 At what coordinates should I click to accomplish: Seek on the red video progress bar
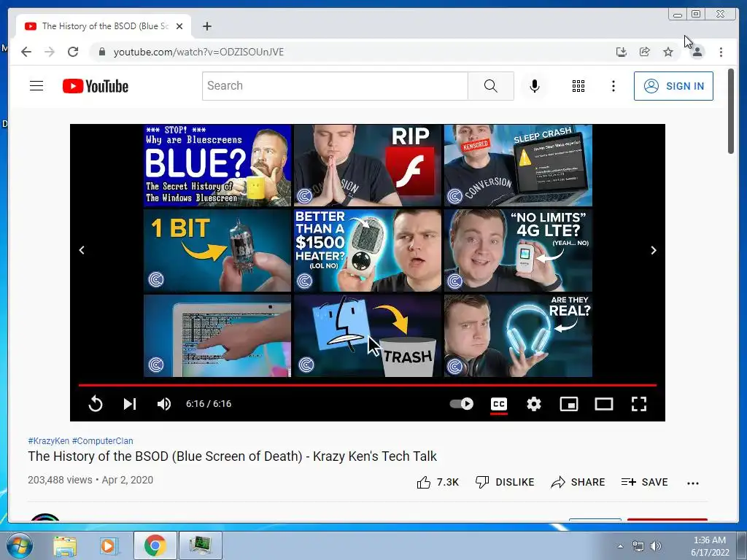click(x=368, y=385)
